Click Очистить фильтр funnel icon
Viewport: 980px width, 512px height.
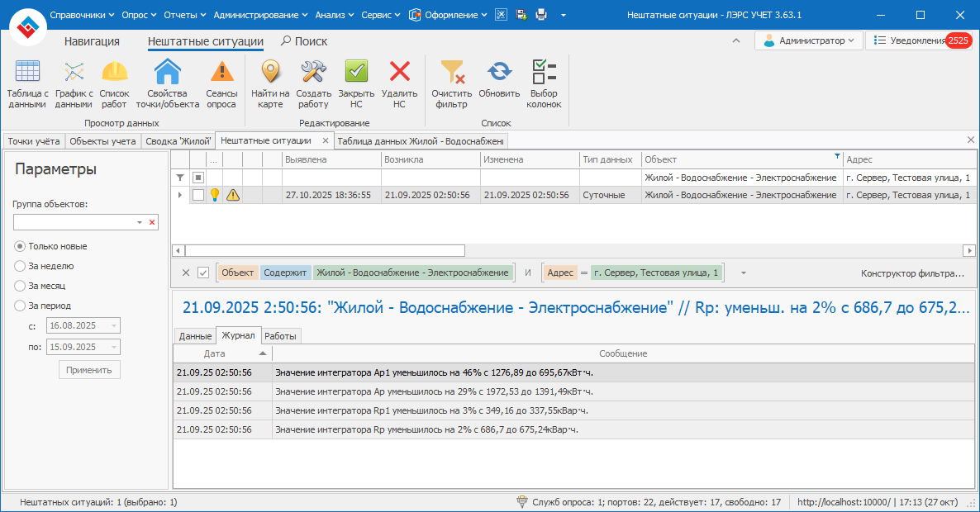(451, 84)
